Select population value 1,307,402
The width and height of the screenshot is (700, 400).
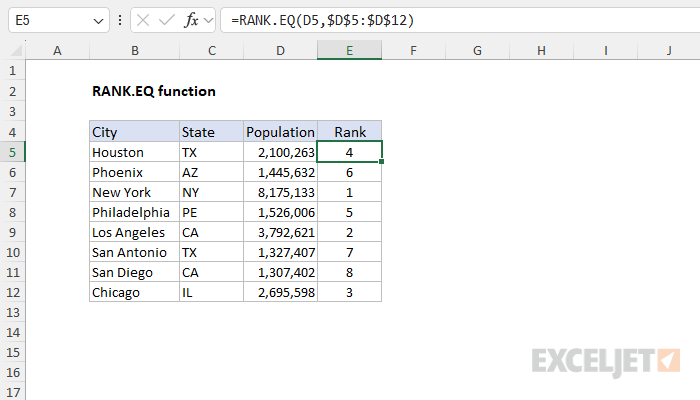pos(280,272)
